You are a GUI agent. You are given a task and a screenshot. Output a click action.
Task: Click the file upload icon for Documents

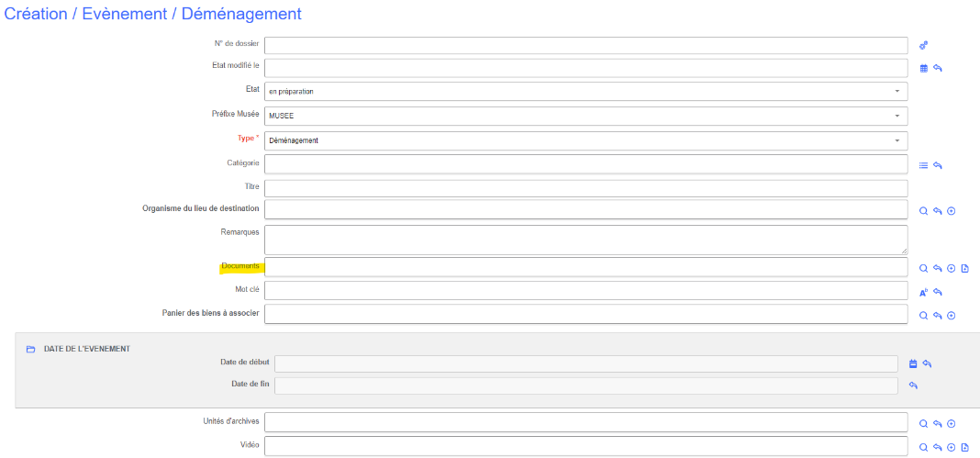click(965, 269)
